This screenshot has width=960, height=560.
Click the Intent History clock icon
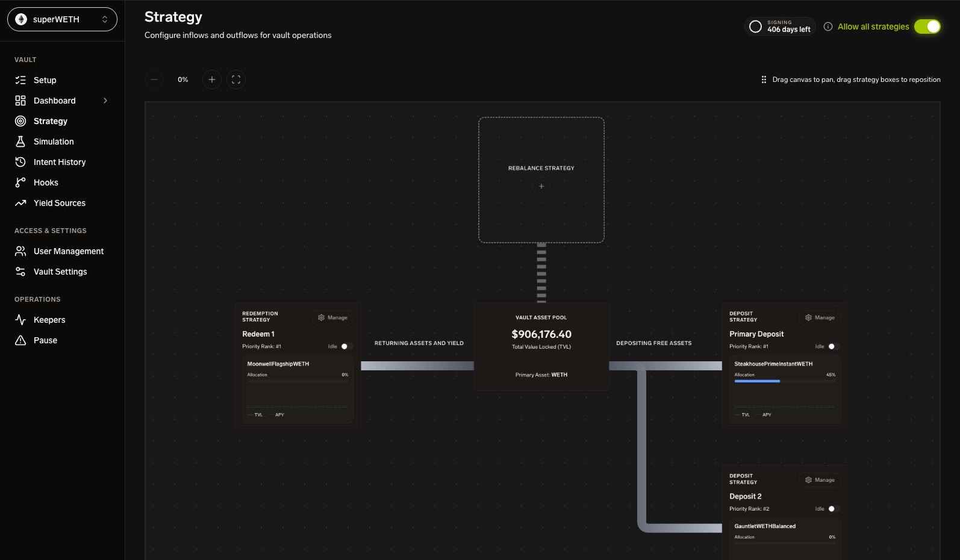pyautogui.click(x=20, y=162)
